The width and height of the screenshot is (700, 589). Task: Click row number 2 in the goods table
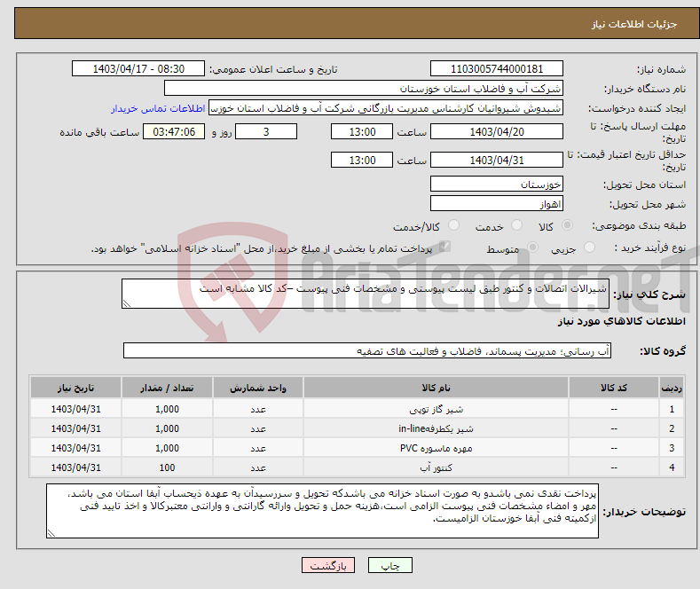pos(672,428)
